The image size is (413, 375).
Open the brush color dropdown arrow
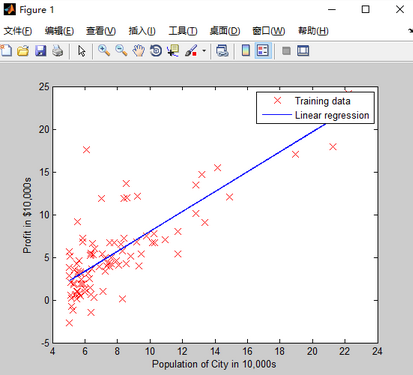(204, 51)
